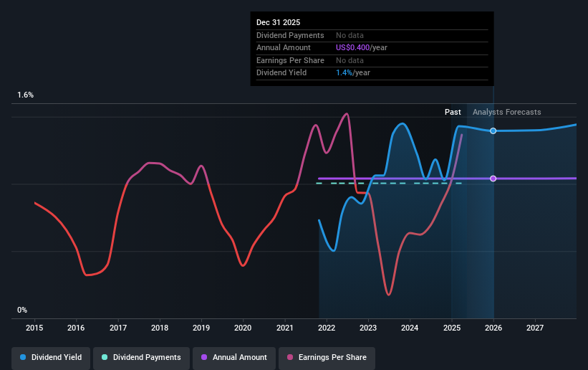Click the 2018 x-axis label

[x=160, y=328]
